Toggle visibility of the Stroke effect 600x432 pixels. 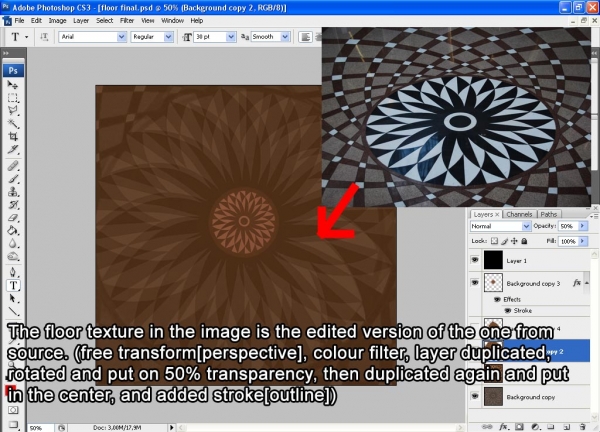pos(508,310)
